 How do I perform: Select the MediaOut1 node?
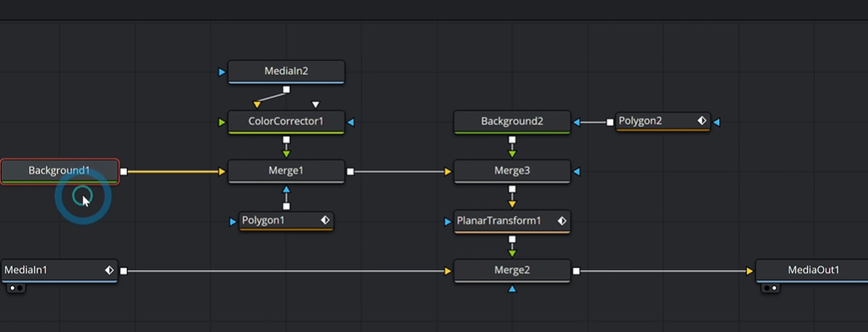point(812,270)
